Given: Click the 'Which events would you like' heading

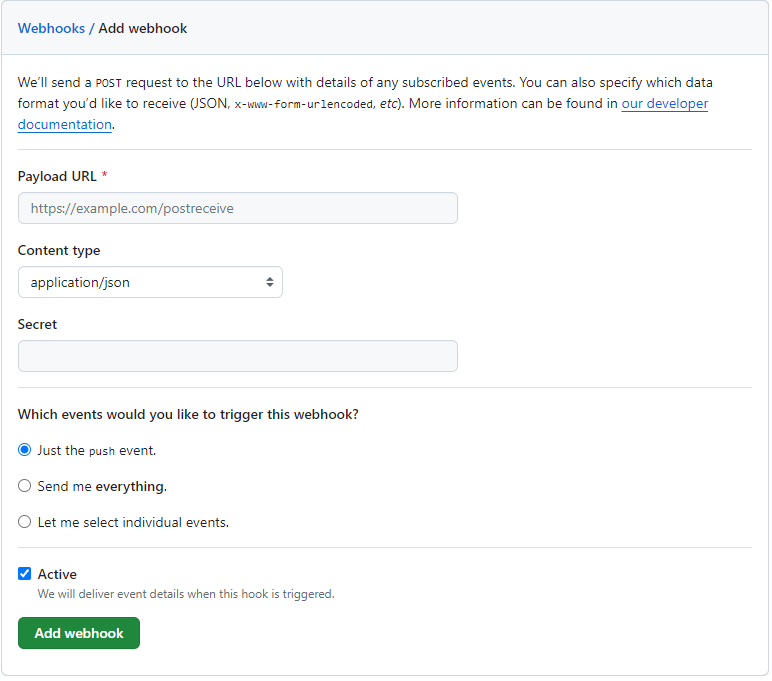Looking at the screenshot, I should 188,415.
